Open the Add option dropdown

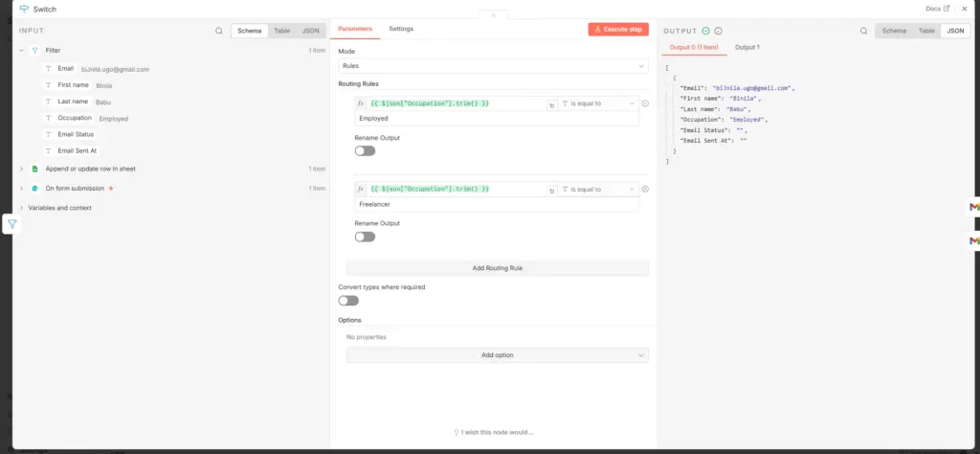pyautogui.click(x=498, y=355)
